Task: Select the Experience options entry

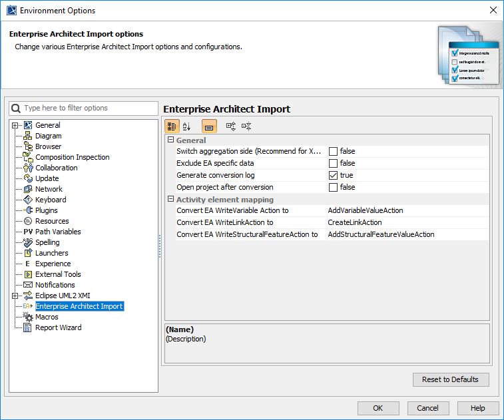Action: coord(53,264)
